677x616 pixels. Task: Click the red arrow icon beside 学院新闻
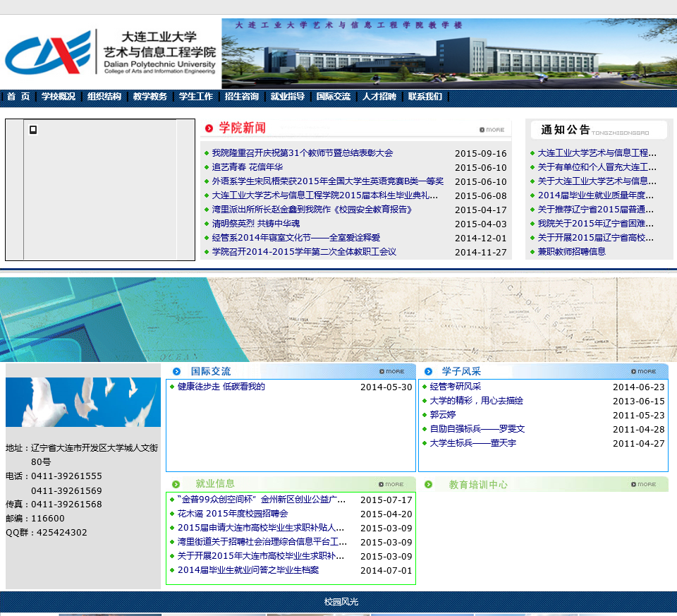coord(209,128)
